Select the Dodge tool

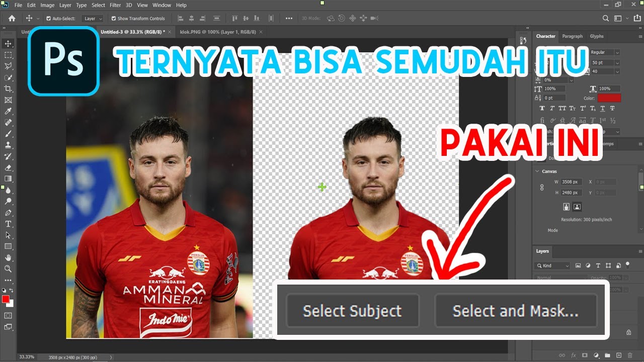pyautogui.click(x=8, y=201)
